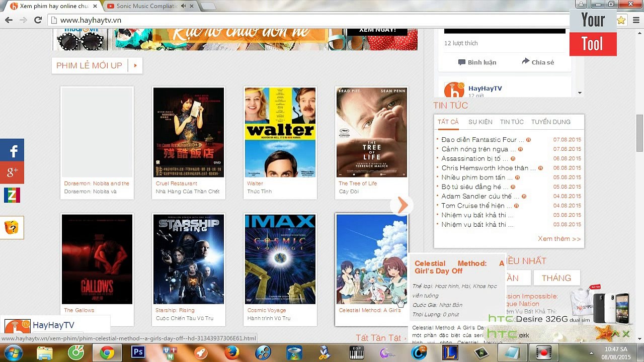The image size is (644, 362).
Task: Click the page vertical scrollbar thumb
Action: [639, 133]
